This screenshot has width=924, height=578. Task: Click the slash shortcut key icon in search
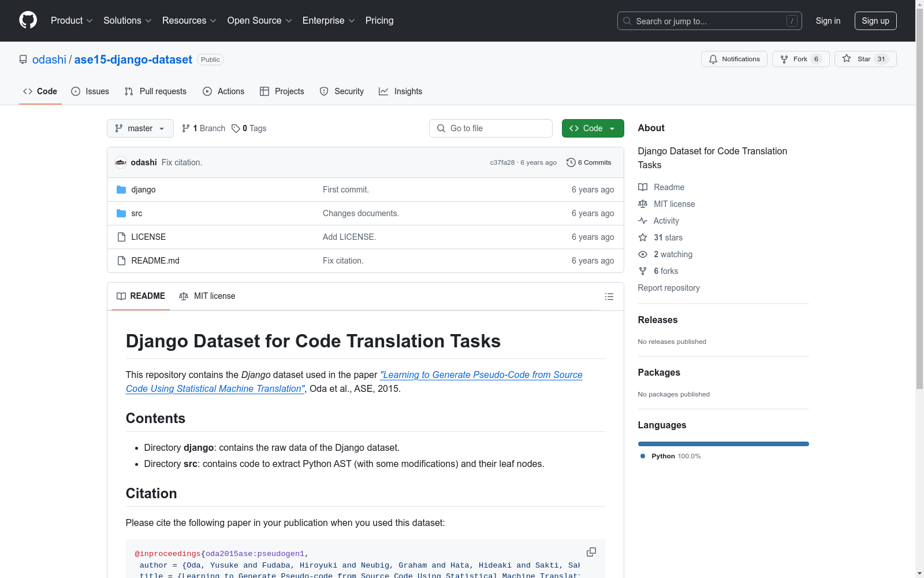point(792,21)
